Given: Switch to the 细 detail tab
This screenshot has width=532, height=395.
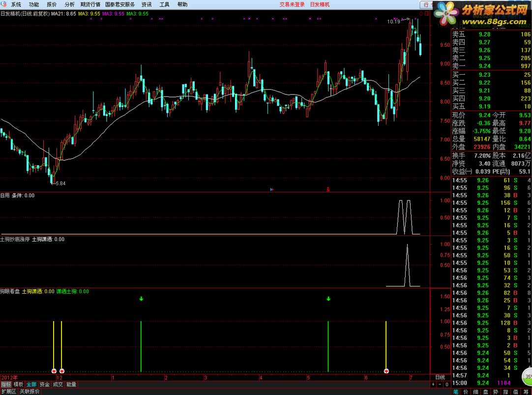Looking at the screenshot, I should pos(475,392).
